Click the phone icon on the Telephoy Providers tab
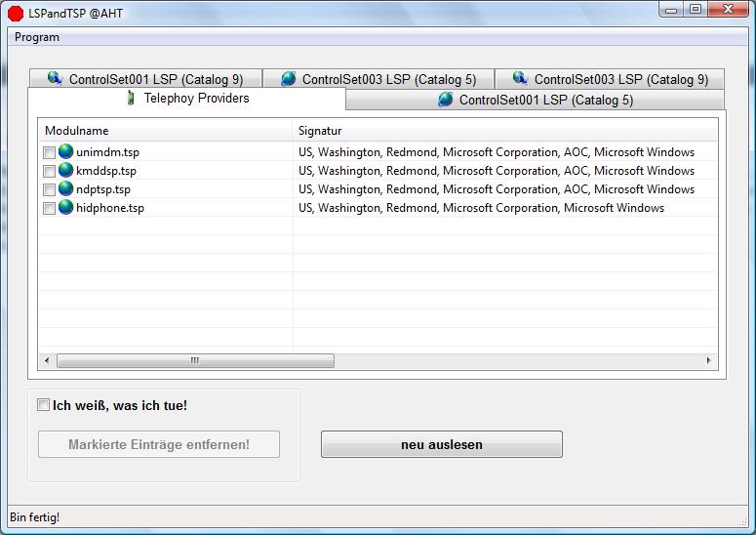This screenshot has height=535, width=756. point(130,98)
